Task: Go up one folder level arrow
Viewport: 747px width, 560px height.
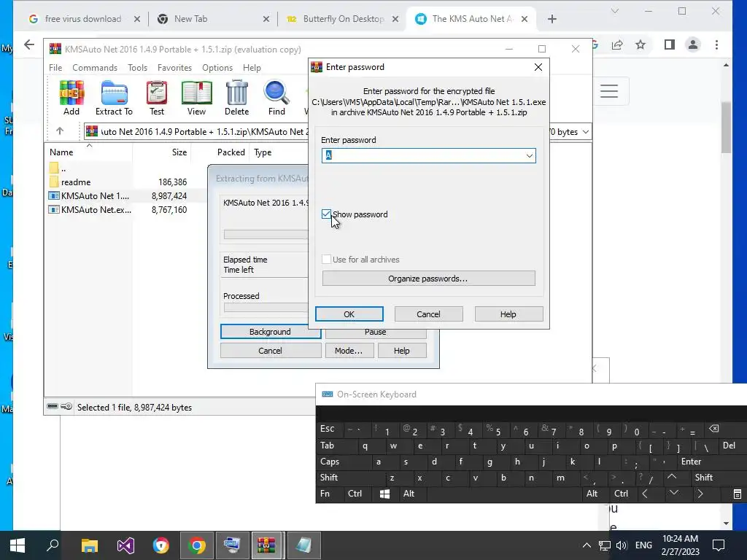Action: pyautogui.click(x=60, y=131)
